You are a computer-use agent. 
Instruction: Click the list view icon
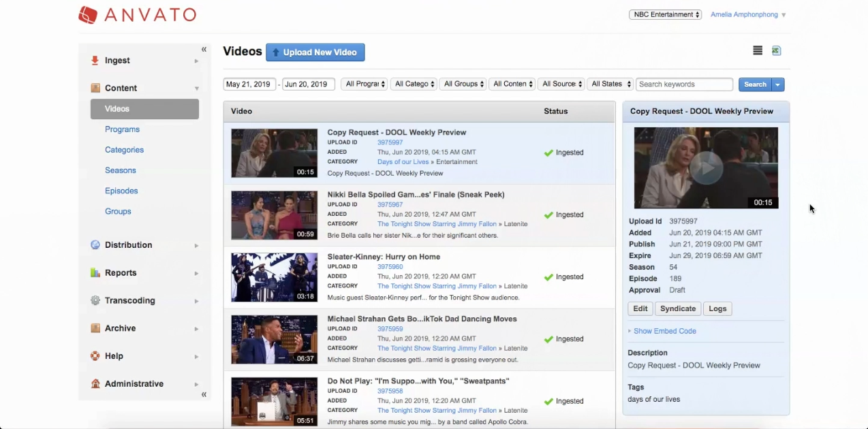click(758, 51)
